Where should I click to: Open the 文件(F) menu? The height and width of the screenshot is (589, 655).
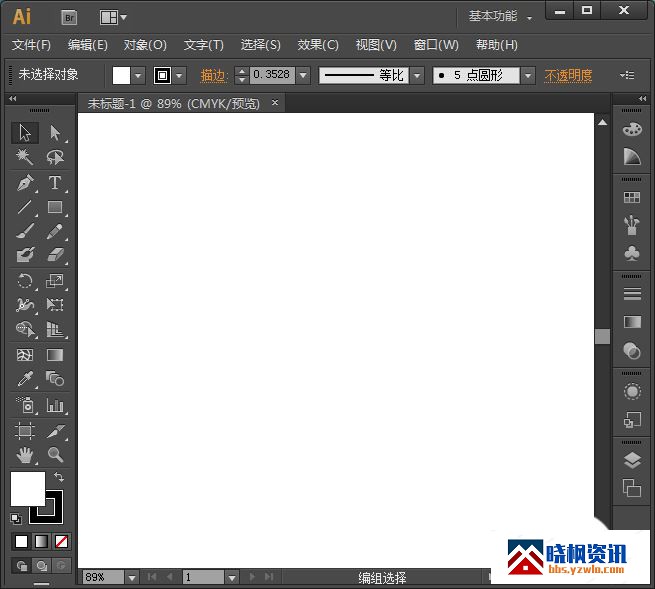(x=32, y=45)
